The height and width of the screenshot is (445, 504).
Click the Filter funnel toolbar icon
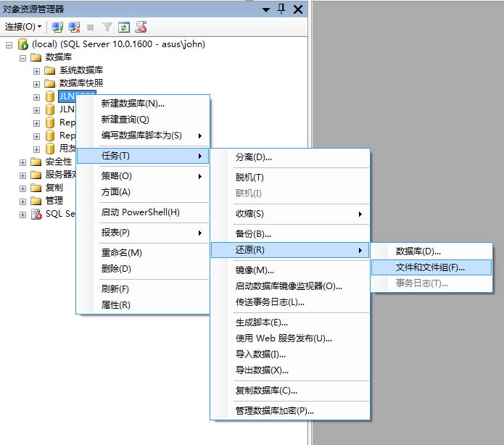[x=107, y=27]
